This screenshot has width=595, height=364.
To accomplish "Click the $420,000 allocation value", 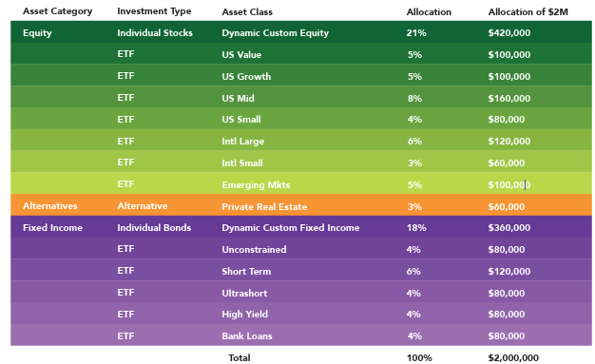I will coord(509,33).
